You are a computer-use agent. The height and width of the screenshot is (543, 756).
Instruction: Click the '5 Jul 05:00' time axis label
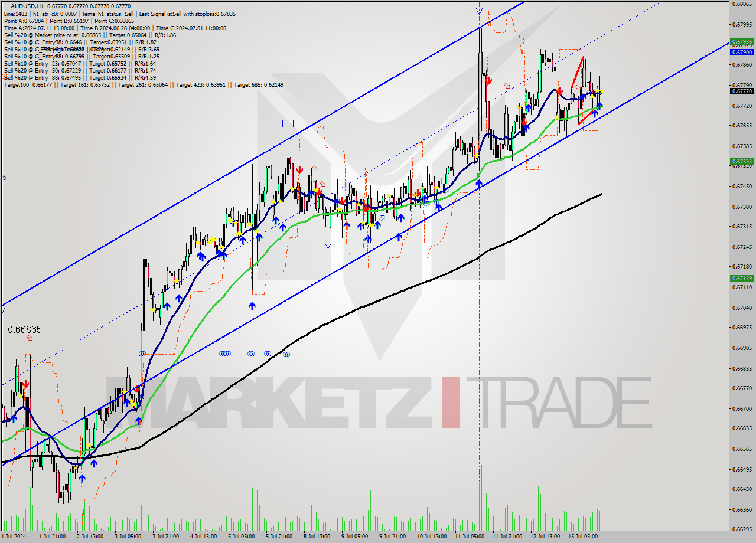pyautogui.click(x=243, y=537)
